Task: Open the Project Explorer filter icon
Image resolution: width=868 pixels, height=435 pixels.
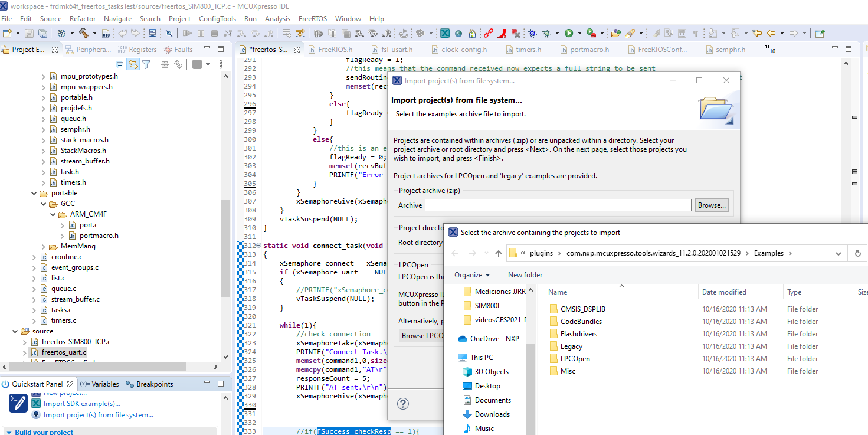Action: [x=146, y=64]
